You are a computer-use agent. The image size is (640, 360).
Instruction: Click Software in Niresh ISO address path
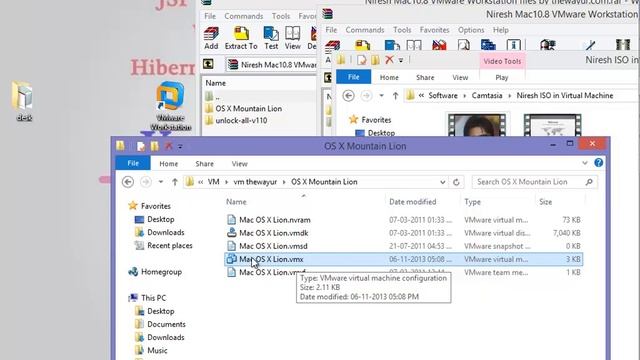[x=443, y=96]
